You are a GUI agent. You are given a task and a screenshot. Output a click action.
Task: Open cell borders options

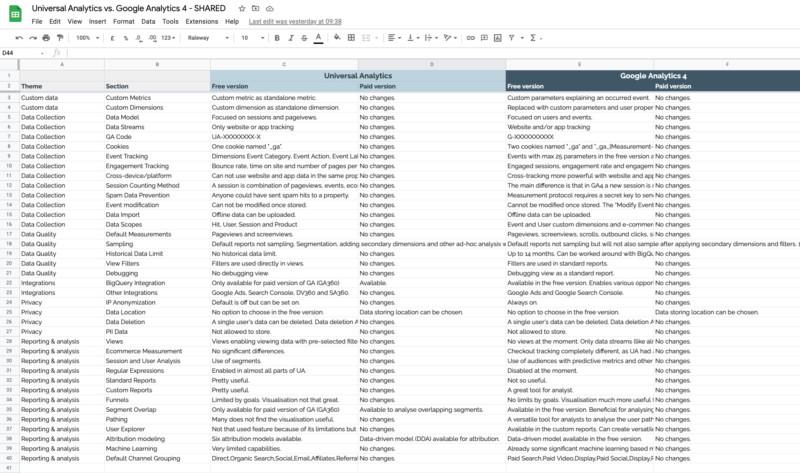pos(351,38)
